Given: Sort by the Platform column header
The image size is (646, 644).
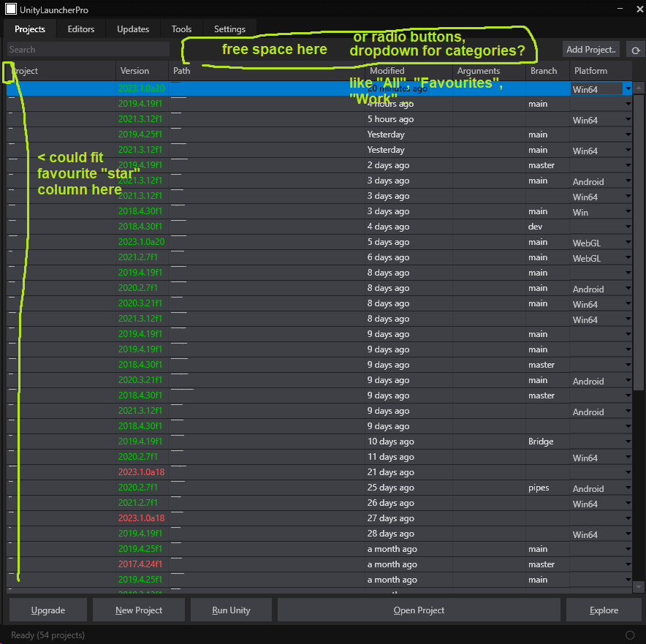Looking at the screenshot, I should (x=601, y=71).
